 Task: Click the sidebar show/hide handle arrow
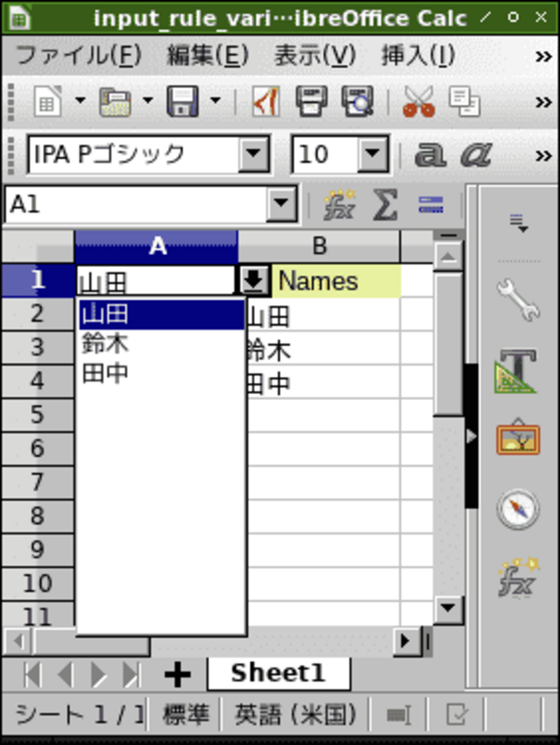tap(471, 436)
